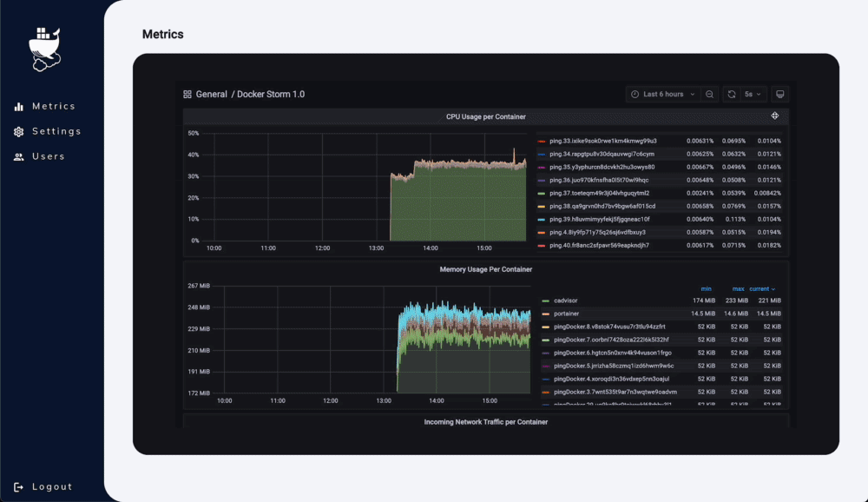Toggle series ping.38.qa9grvn0hd7bv9bgw6af015cd
This screenshot has width=868, height=502.
(602, 206)
